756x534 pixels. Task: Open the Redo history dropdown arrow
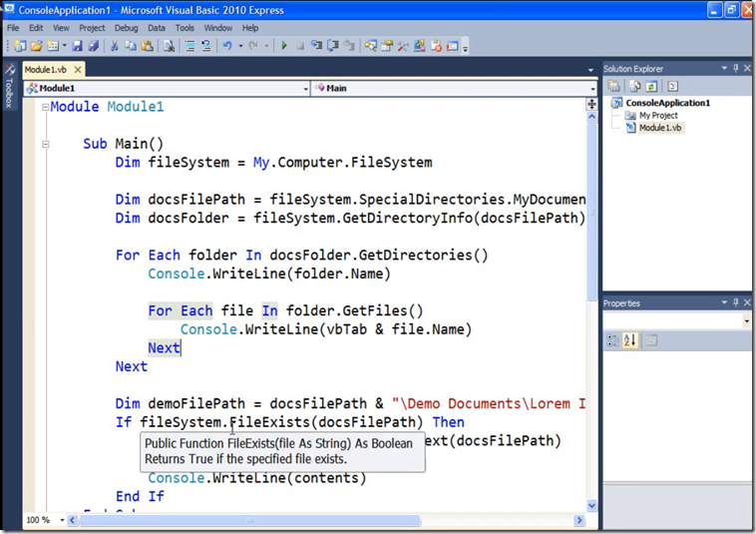(x=266, y=46)
